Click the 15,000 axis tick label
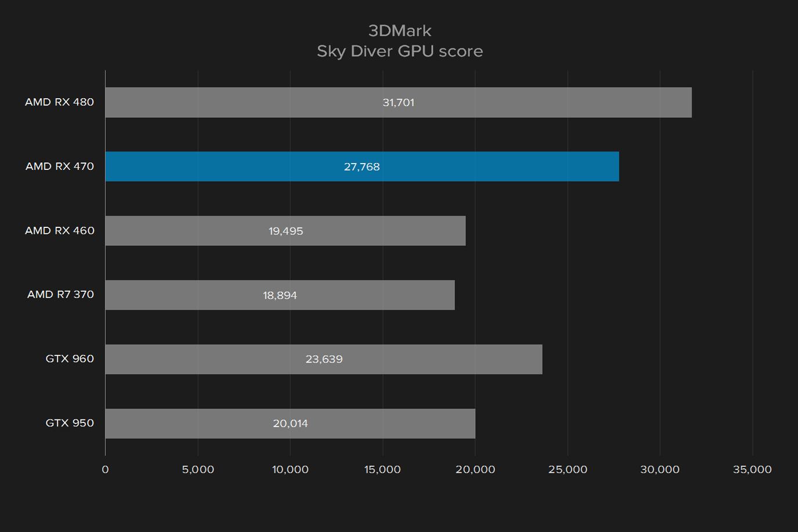This screenshot has height=532, width=798. click(x=382, y=469)
